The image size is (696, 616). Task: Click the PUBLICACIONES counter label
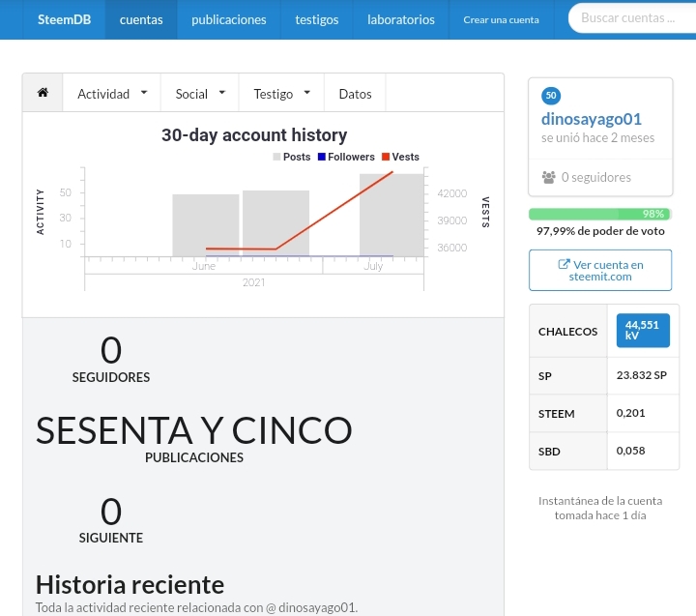pos(194,457)
